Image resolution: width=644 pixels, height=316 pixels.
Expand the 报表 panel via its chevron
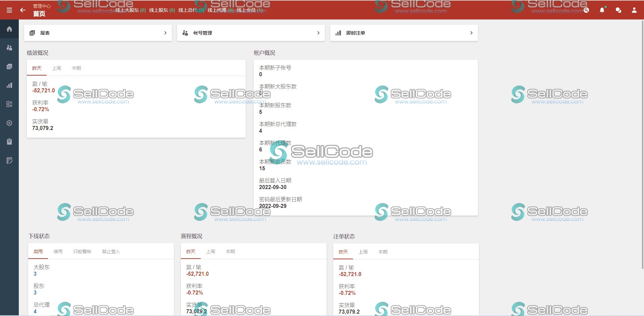coord(165,33)
